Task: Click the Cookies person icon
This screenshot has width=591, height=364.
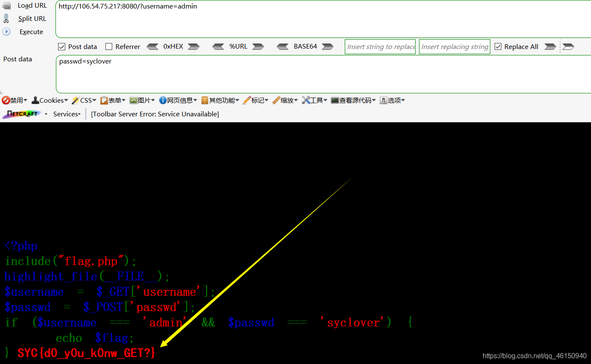Action: (35, 100)
